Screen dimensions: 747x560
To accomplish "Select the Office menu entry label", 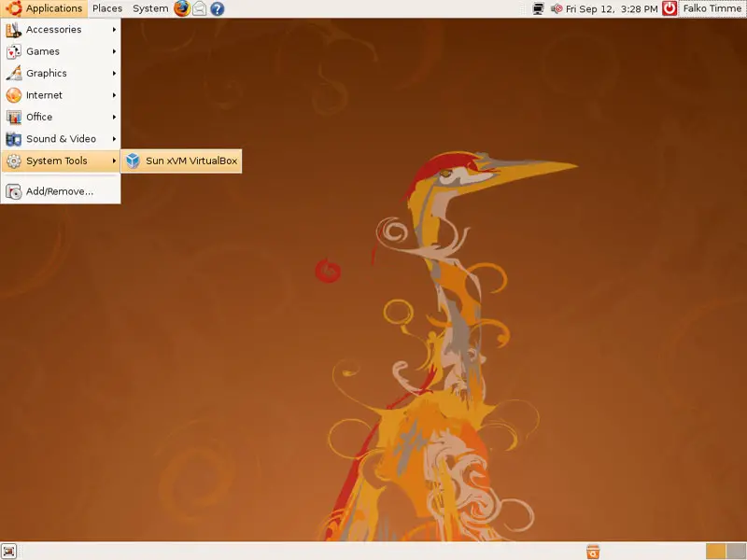I will (x=39, y=118).
